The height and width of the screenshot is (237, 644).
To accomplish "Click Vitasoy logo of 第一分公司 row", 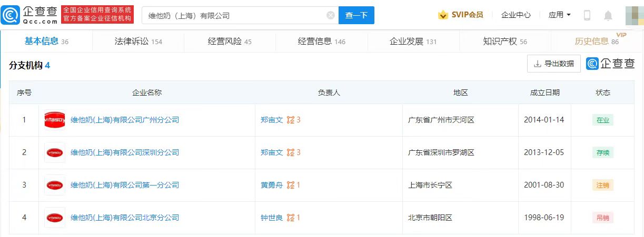I will point(55,185).
